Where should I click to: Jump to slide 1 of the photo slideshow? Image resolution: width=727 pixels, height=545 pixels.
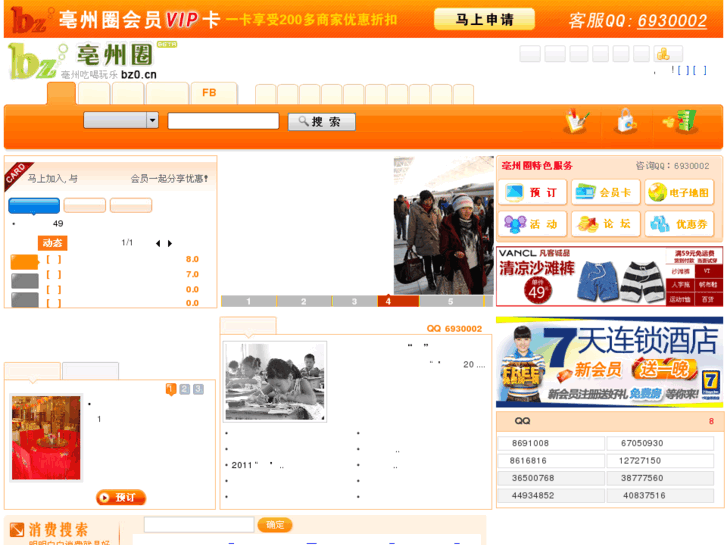[249, 301]
